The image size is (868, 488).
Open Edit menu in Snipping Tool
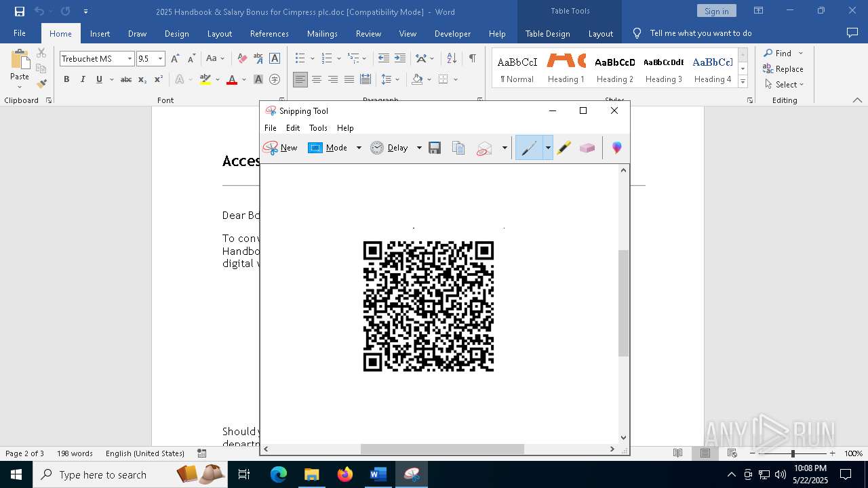point(293,127)
